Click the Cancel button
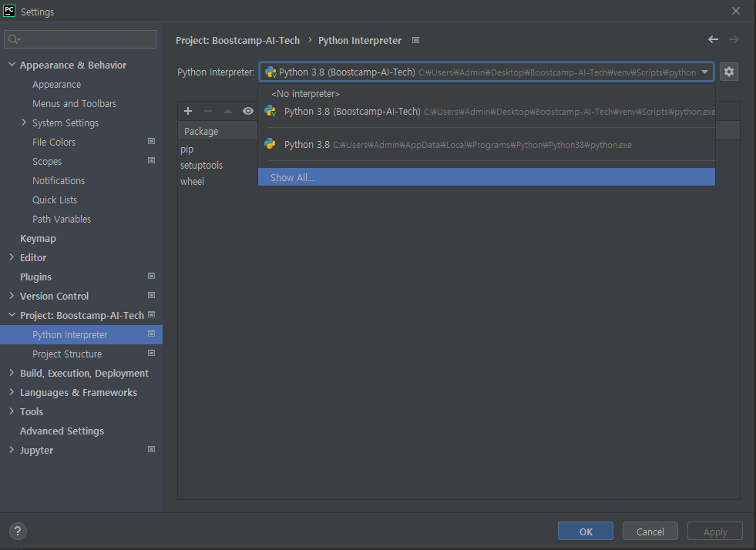This screenshot has height=550, width=756. [650, 532]
